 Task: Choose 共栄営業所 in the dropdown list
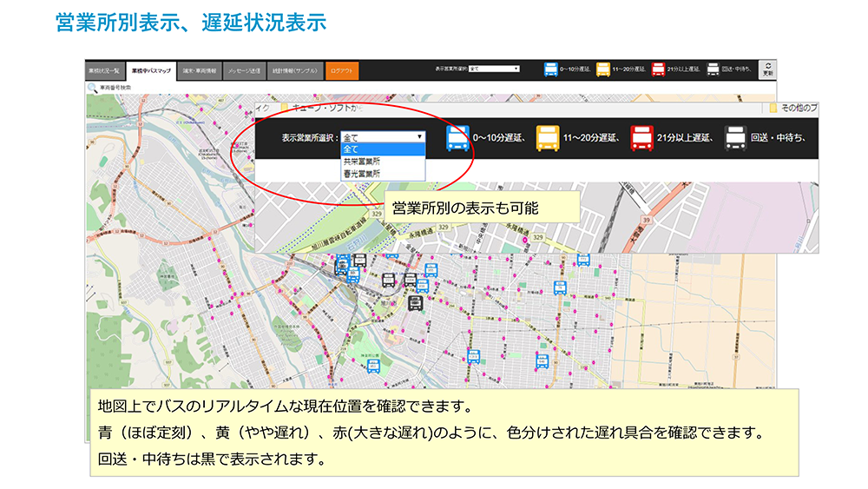(x=383, y=162)
